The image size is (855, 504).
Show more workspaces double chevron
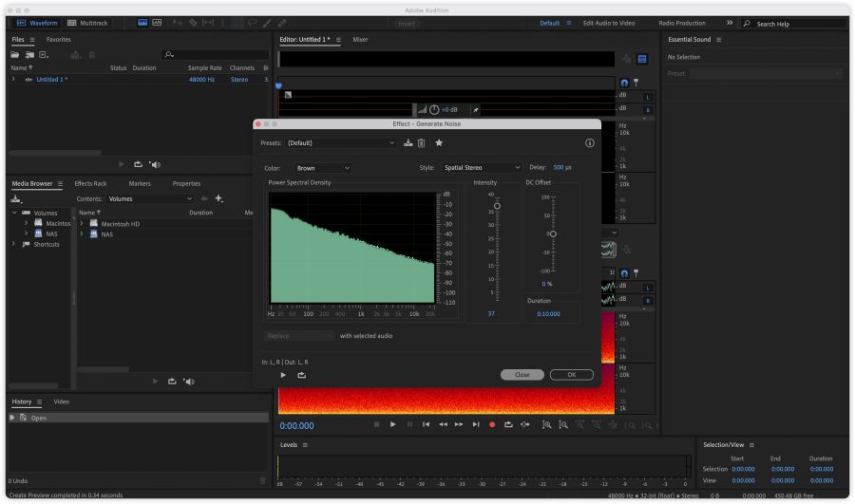pos(730,23)
